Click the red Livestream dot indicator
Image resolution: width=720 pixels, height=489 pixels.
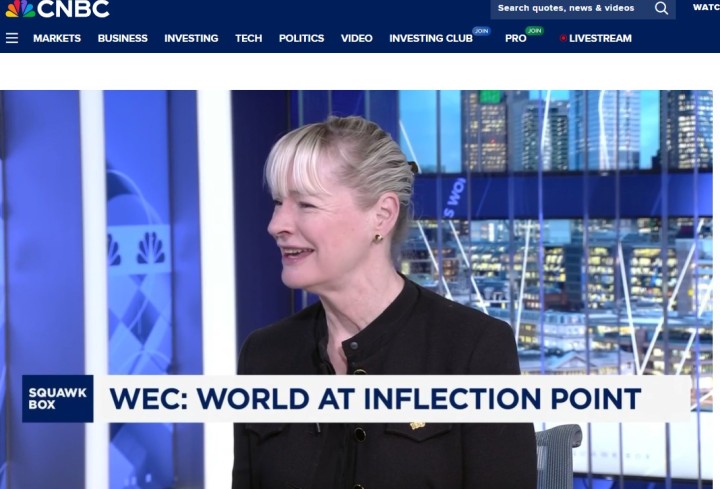[563, 38]
